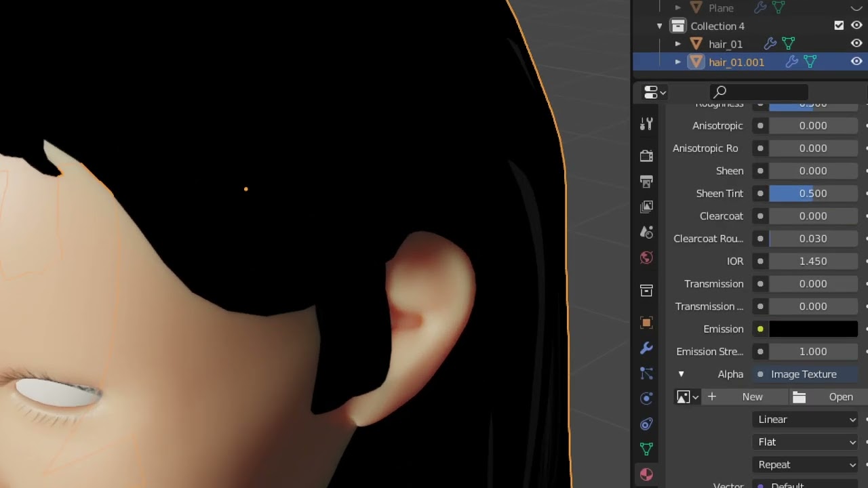Image resolution: width=868 pixels, height=488 pixels.
Task: Hide Collection 4 with its eye icon
Action: pos(856,26)
